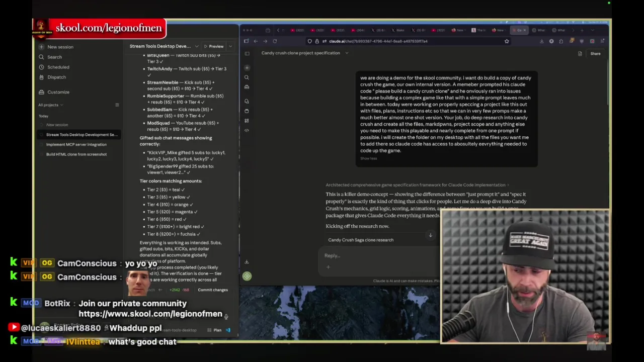Open Candy Crush Saga clone research card
The height and width of the screenshot is (362, 644).
361,240
